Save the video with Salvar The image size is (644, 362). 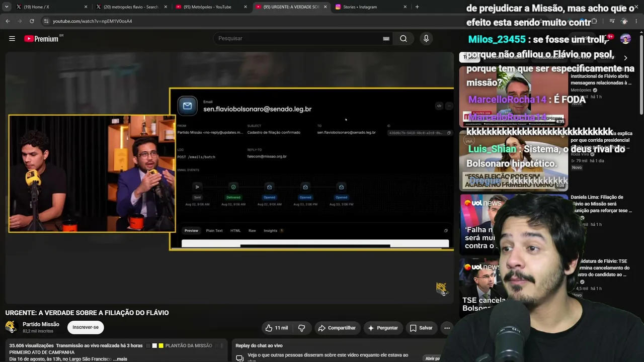pos(421,328)
